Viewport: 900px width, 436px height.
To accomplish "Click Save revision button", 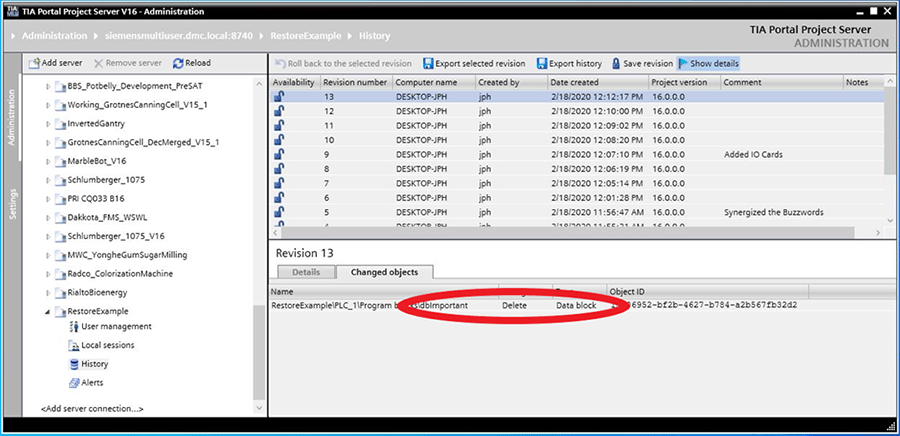I will pos(642,64).
